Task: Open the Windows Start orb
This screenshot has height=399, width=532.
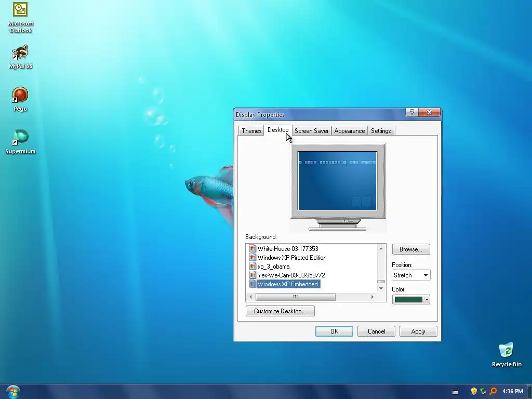Action: (x=13, y=392)
